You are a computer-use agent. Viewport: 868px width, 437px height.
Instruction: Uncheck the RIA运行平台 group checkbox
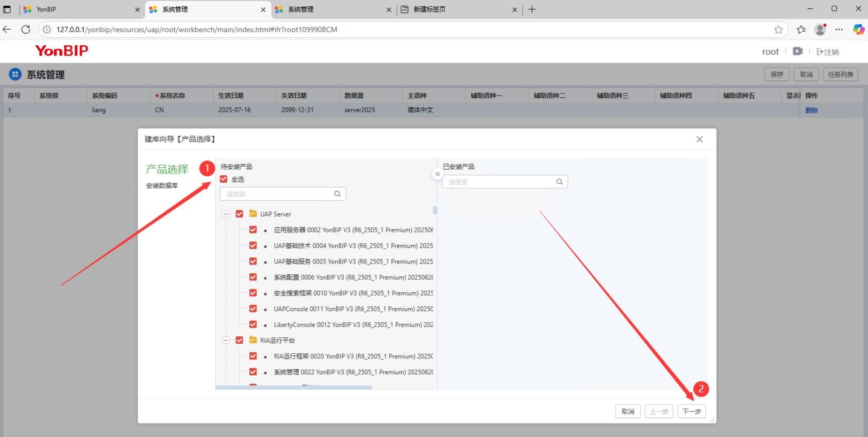pyautogui.click(x=239, y=340)
